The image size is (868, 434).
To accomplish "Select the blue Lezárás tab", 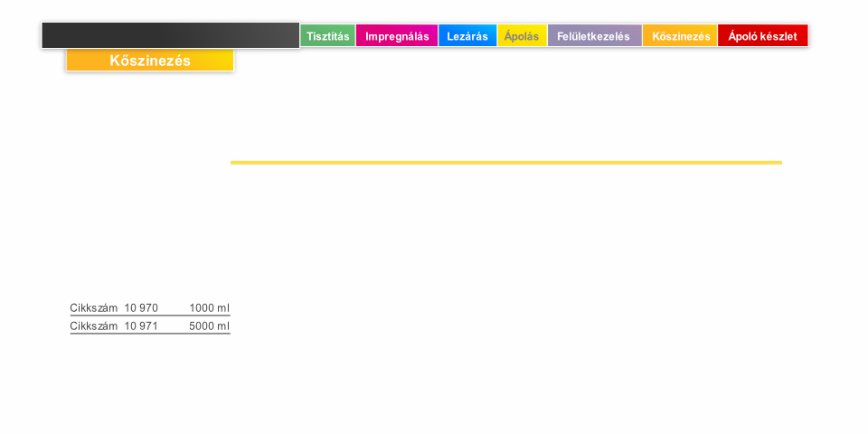I will pyautogui.click(x=467, y=36).
